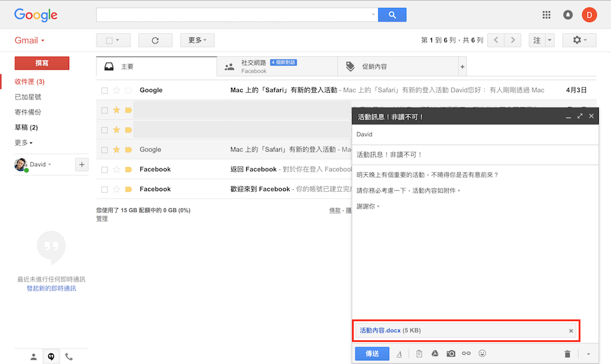The image size is (611, 364).
Task: Select checkbox for 返回 Facebook email
Action: [x=104, y=170]
